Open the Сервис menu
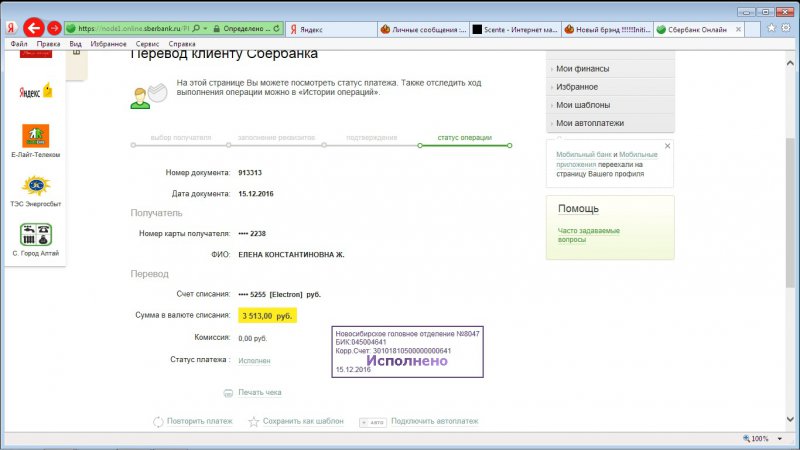The image size is (800, 450). (x=147, y=44)
